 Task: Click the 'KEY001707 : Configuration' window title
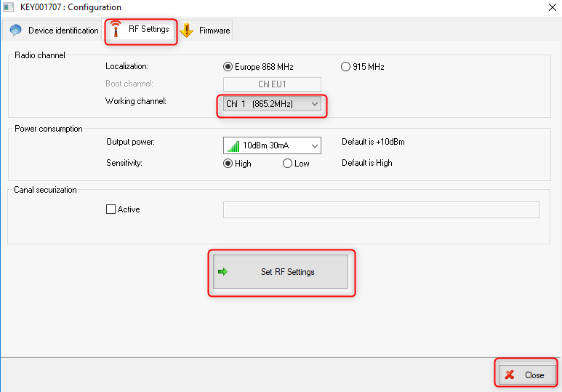71,7
